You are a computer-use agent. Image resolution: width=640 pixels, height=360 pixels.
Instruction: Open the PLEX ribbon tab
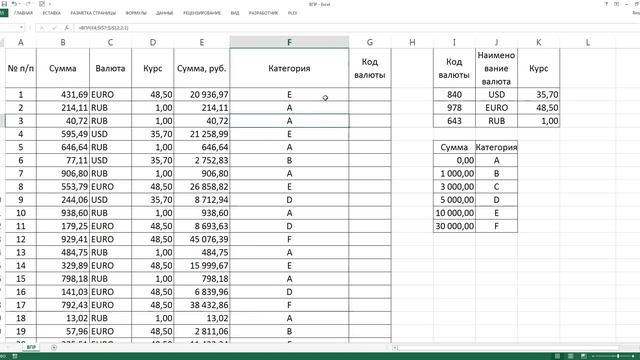point(292,13)
